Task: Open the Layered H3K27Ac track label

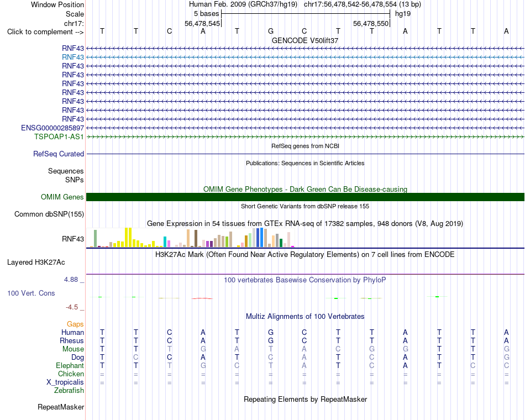Action: click(x=36, y=262)
